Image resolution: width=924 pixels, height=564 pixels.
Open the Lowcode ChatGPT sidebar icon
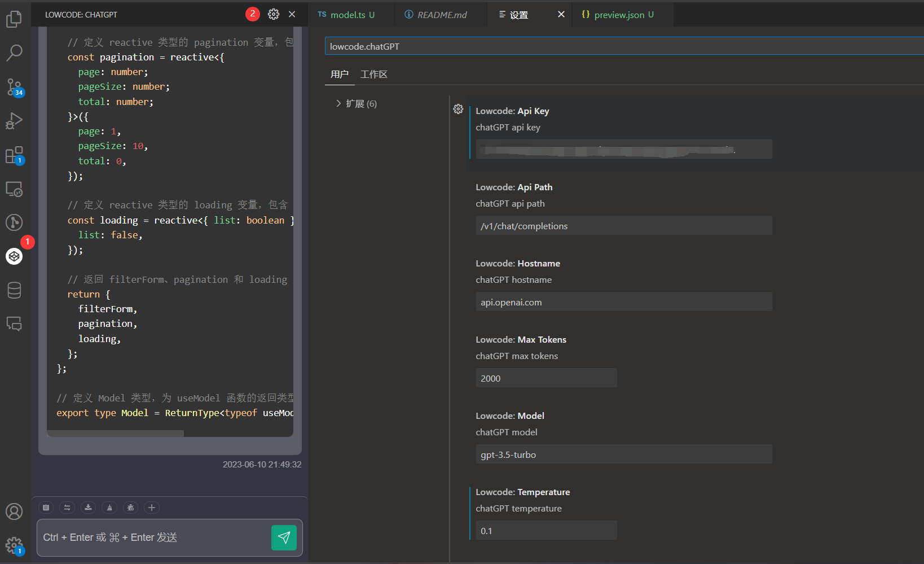pyautogui.click(x=14, y=256)
